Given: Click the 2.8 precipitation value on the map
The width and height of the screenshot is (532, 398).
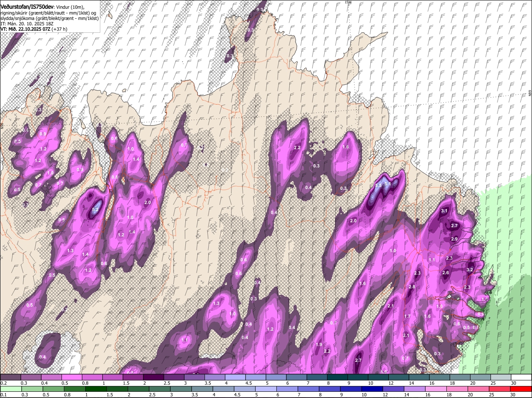Looking at the screenshot, I should [412, 287].
